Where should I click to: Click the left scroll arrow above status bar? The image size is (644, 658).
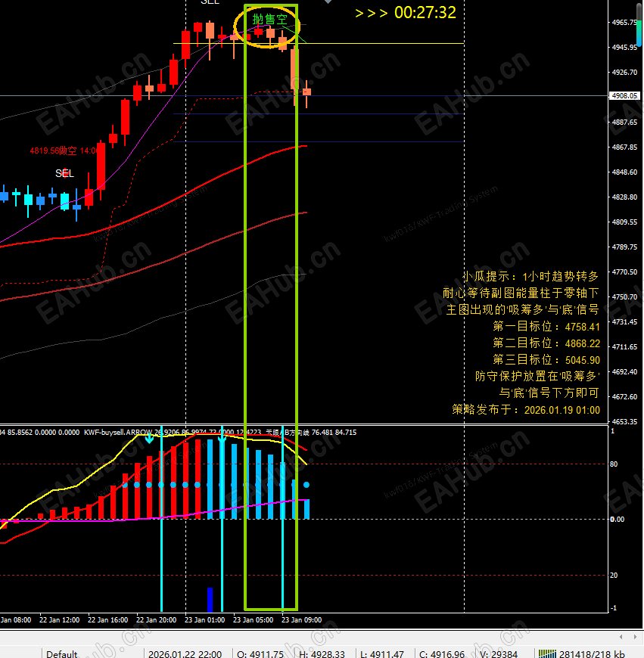point(621,637)
